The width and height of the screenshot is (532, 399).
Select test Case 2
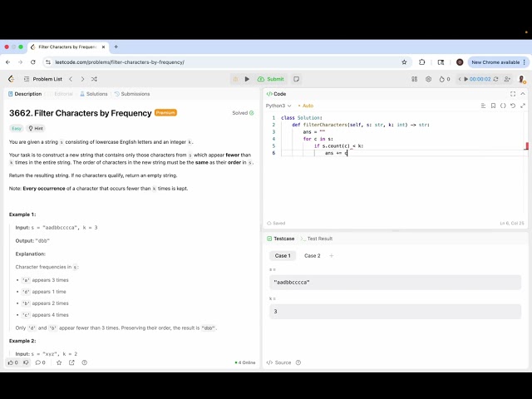[x=313, y=256]
